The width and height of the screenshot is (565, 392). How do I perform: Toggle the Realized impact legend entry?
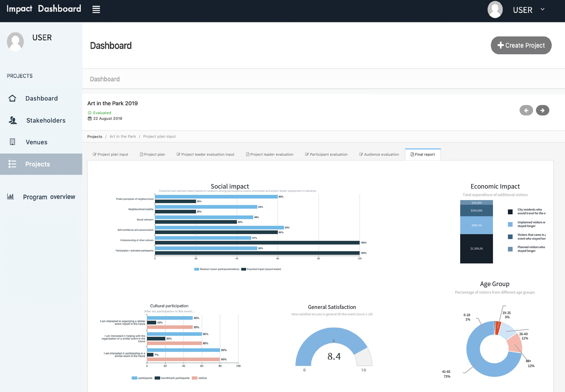click(216, 269)
